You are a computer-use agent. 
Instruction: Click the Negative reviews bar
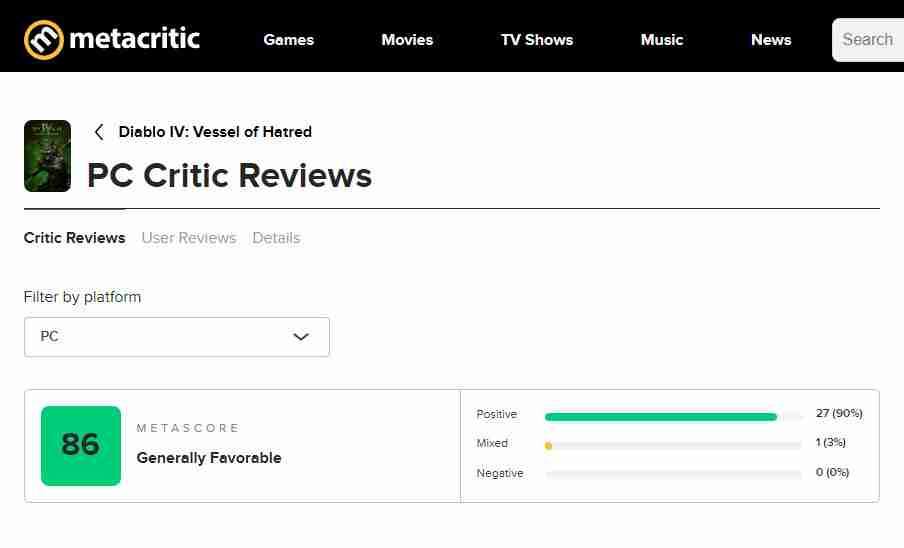point(673,474)
